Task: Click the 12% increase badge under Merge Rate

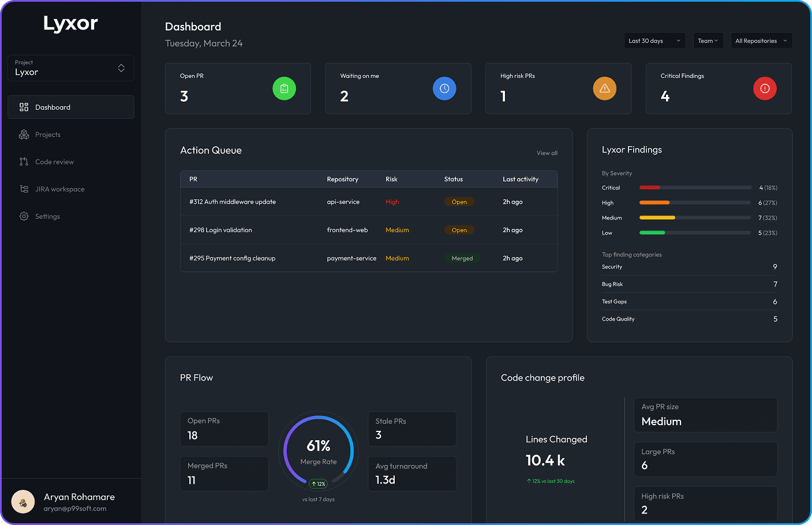Action: 319,484
